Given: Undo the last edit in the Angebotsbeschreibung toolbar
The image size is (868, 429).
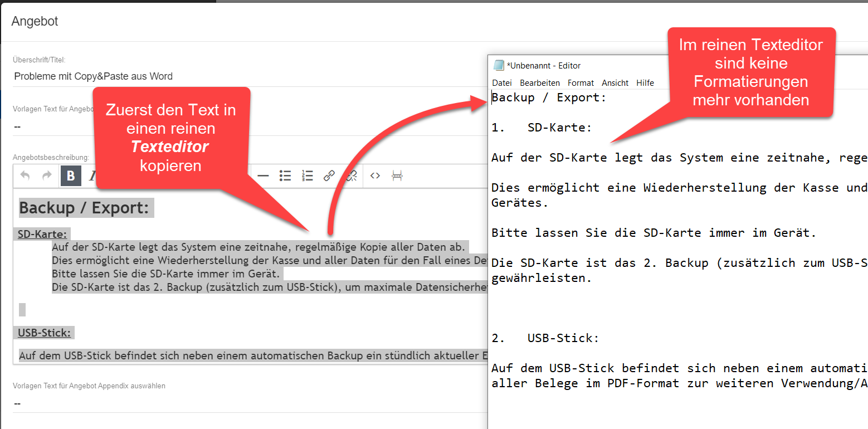Looking at the screenshot, I should tap(25, 176).
